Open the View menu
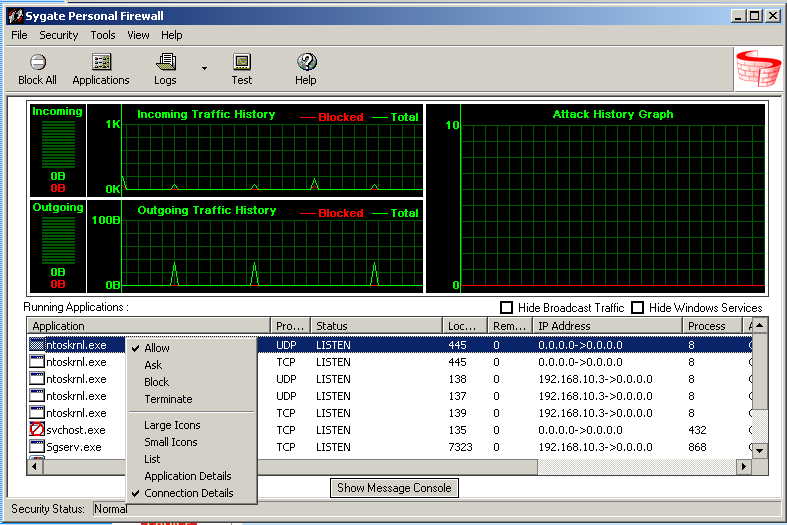The image size is (787, 525). 138,35
